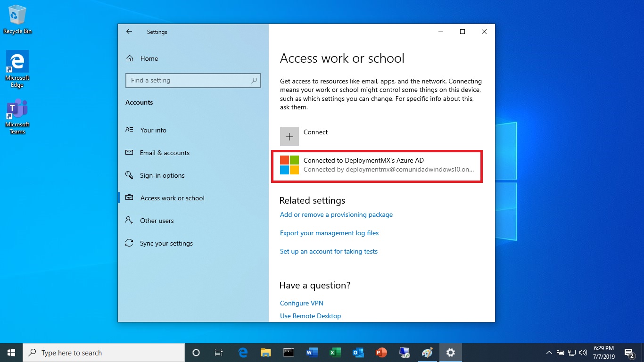
Task: Launch PowerPoint from the taskbar
Action: click(381, 353)
